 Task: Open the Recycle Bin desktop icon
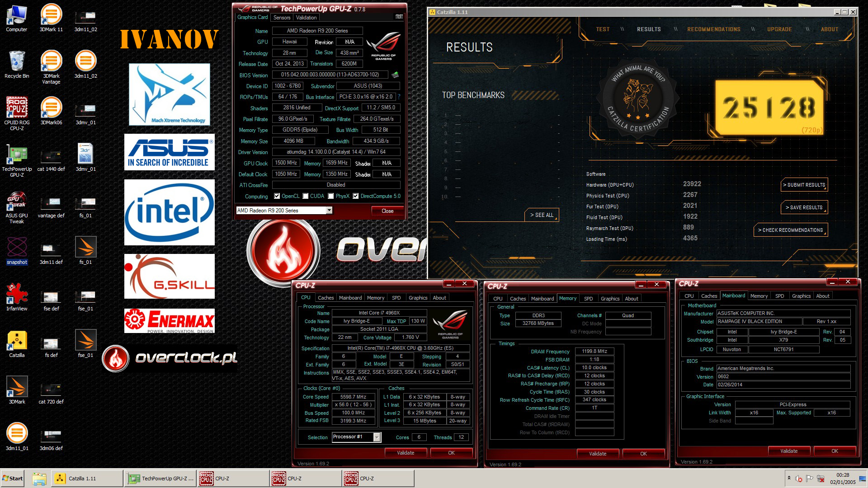pyautogui.click(x=17, y=65)
